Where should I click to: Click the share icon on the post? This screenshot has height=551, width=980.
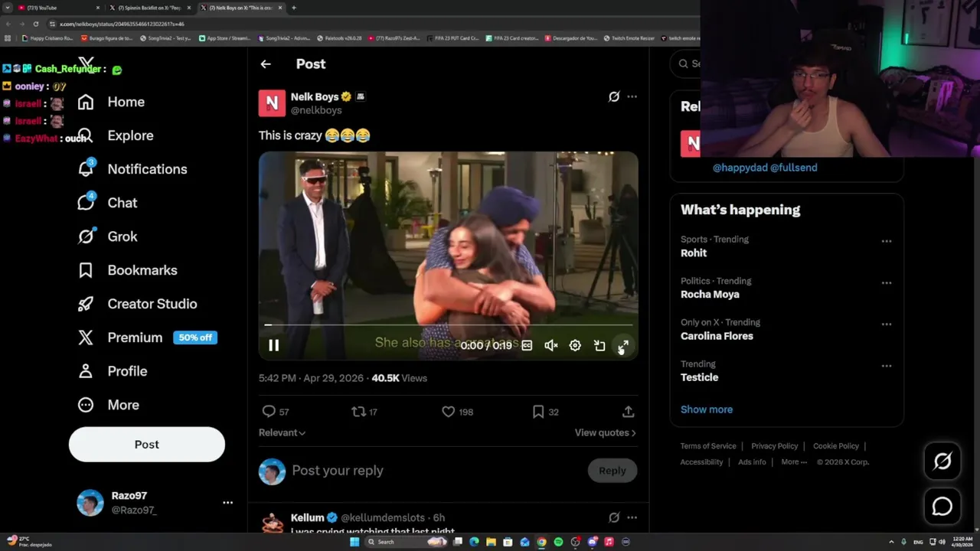[628, 412]
